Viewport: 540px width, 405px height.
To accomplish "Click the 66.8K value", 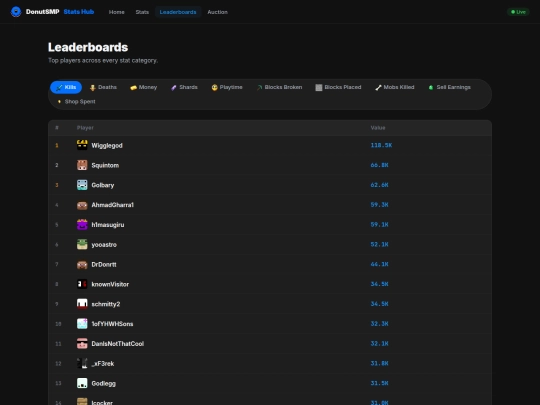I will [379, 165].
